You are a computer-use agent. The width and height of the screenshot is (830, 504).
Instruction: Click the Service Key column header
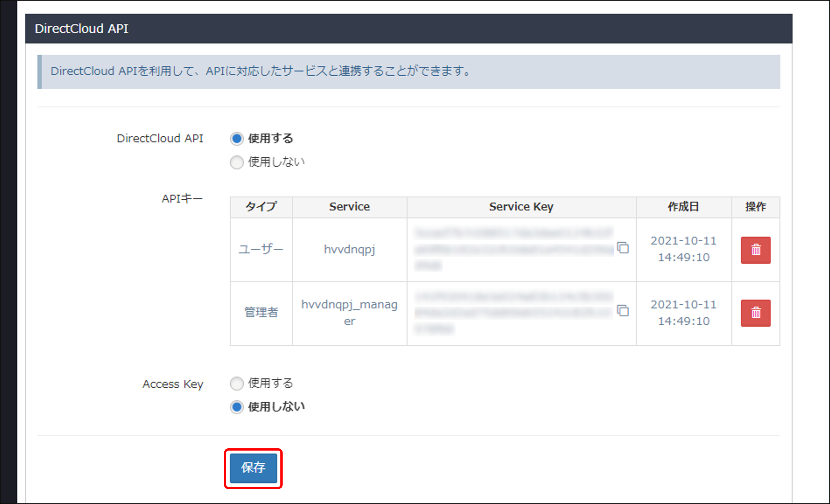tap(521, 207)
